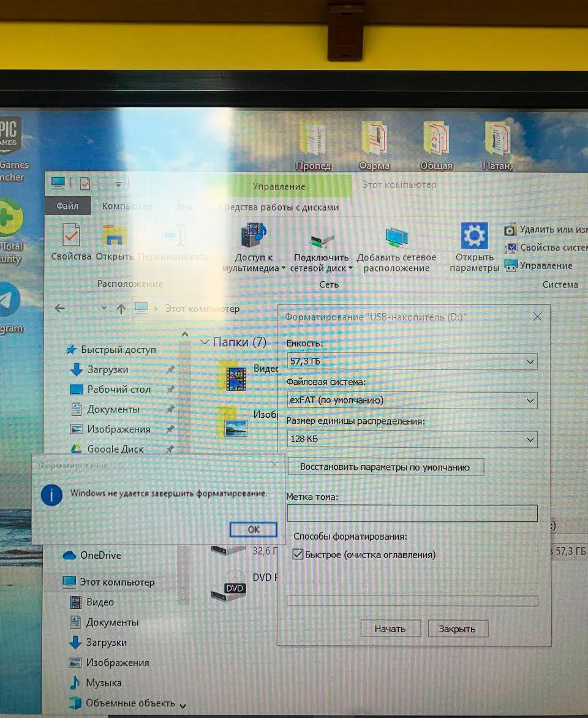588x718 pixels.
Task: Click the 360 Total Security desktop icon
Action: coord(10,231)
